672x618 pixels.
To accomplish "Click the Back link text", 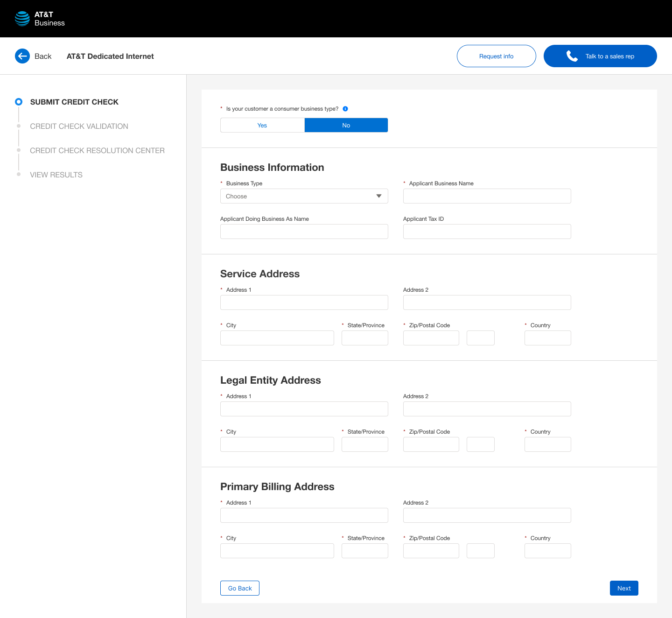I will click(43, 56).
